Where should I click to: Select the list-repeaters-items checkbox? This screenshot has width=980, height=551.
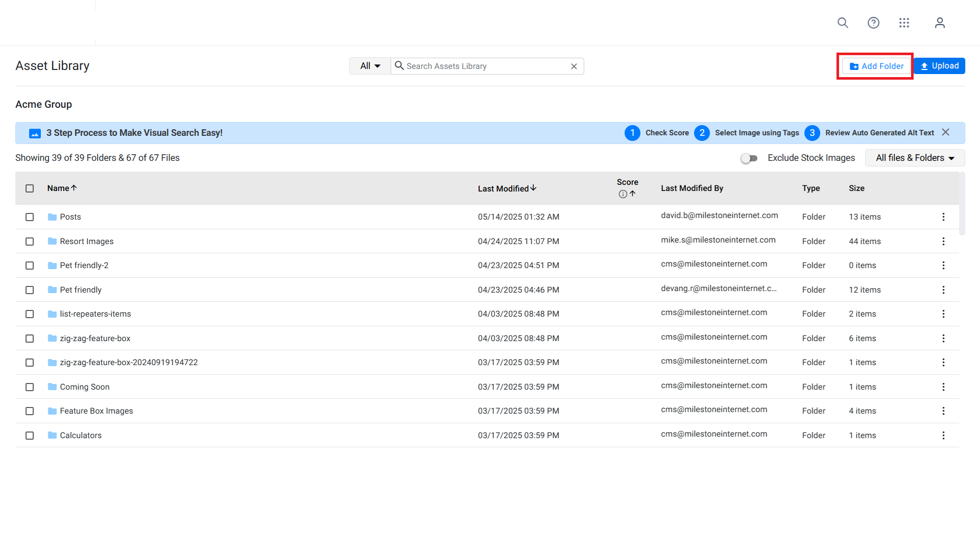(x=30, y=314)
